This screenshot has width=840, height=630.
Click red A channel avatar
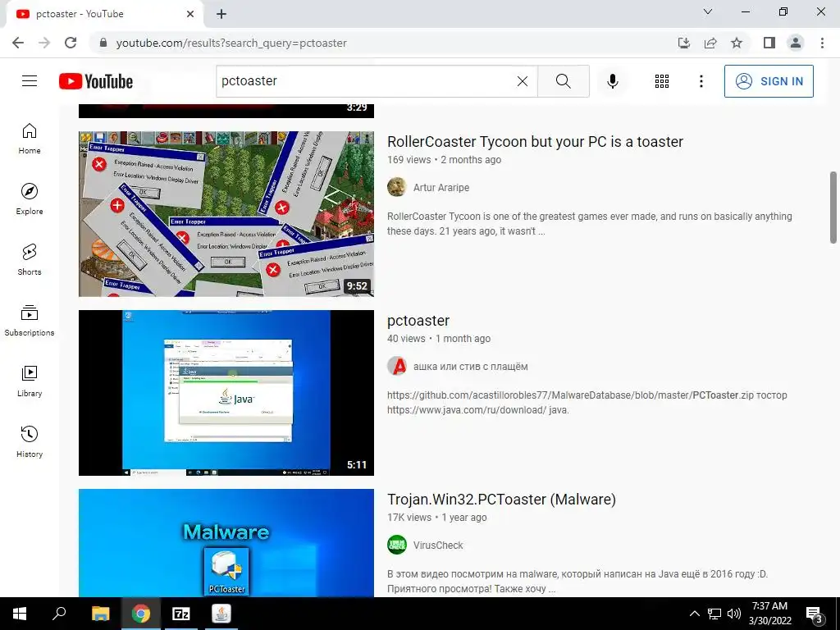(397, 366)
